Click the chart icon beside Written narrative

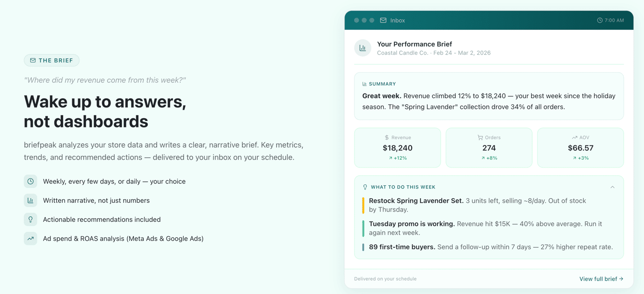click(30, 200)
